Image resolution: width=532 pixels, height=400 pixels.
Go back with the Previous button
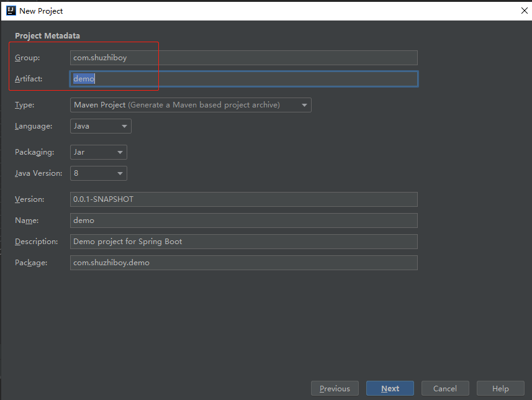(x=335, y=388)
